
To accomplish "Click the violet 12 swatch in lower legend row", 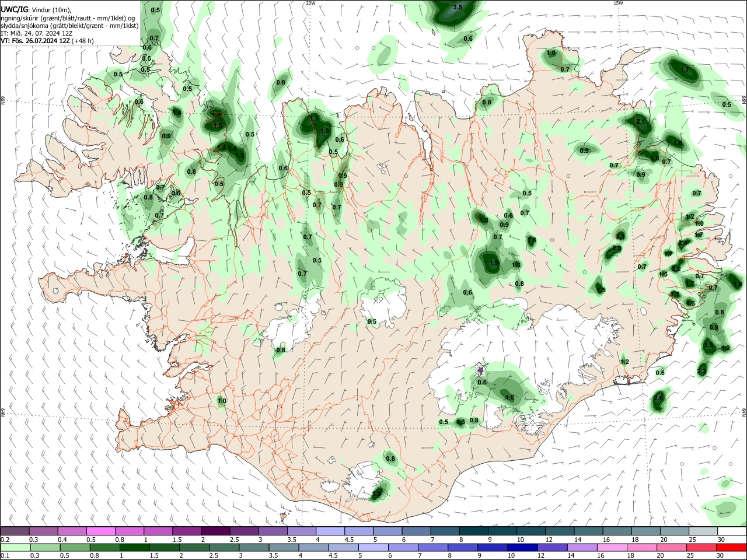I will (551, 547).
